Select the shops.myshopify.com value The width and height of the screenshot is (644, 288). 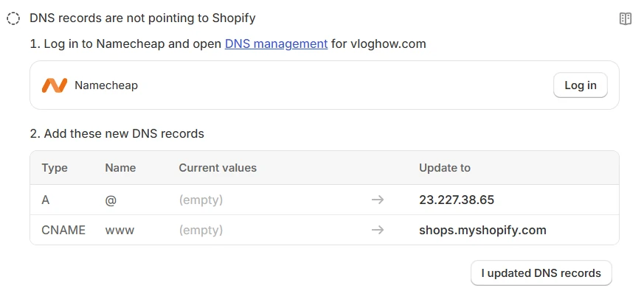(x=482, y=230)
